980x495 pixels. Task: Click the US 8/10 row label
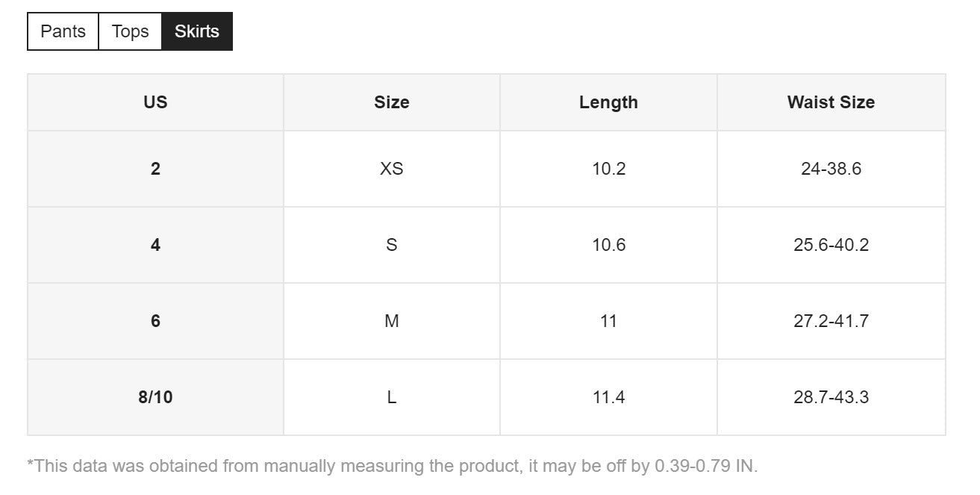coord(155,397)
